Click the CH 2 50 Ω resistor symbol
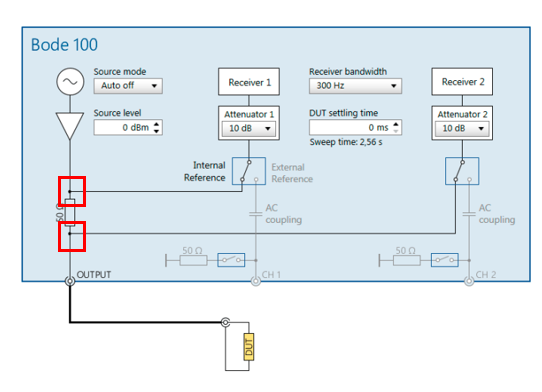This screenshot has height=392, width=542. coord(407,260)
